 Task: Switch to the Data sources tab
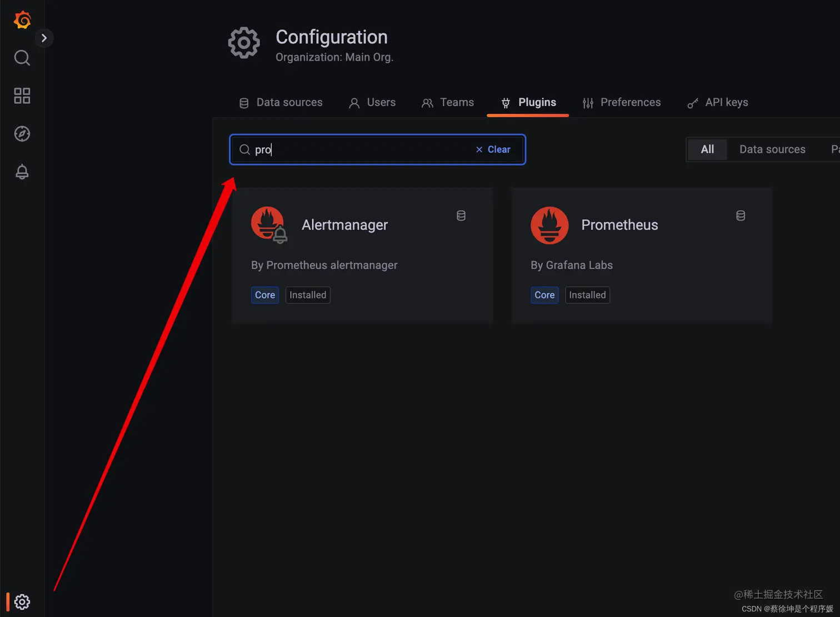point(281,103)
